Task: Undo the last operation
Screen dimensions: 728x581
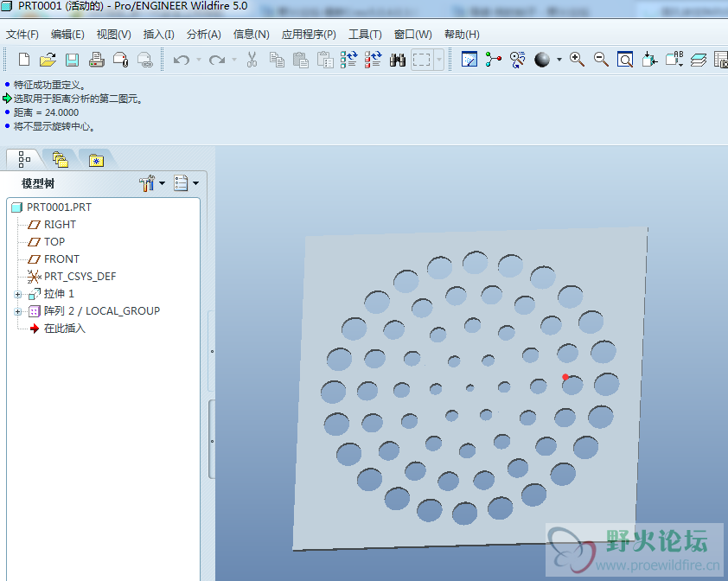Action: 182,60
